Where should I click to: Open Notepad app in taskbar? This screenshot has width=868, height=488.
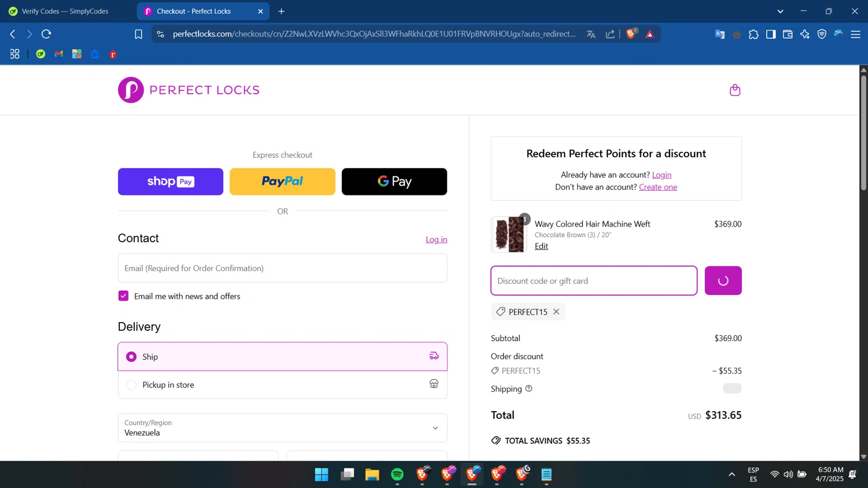pyautogui.click(x=547, y=475)
